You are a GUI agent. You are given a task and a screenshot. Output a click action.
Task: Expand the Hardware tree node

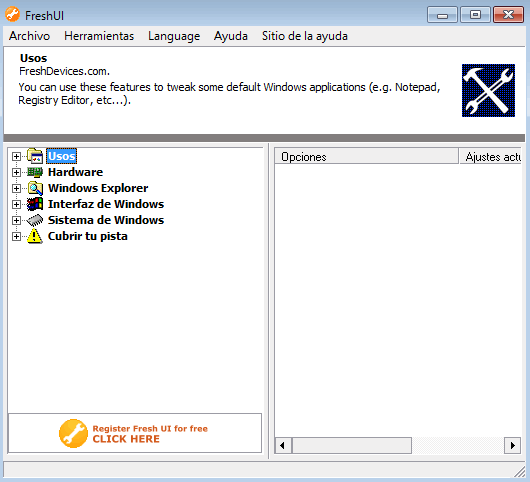tap(16, 172)
